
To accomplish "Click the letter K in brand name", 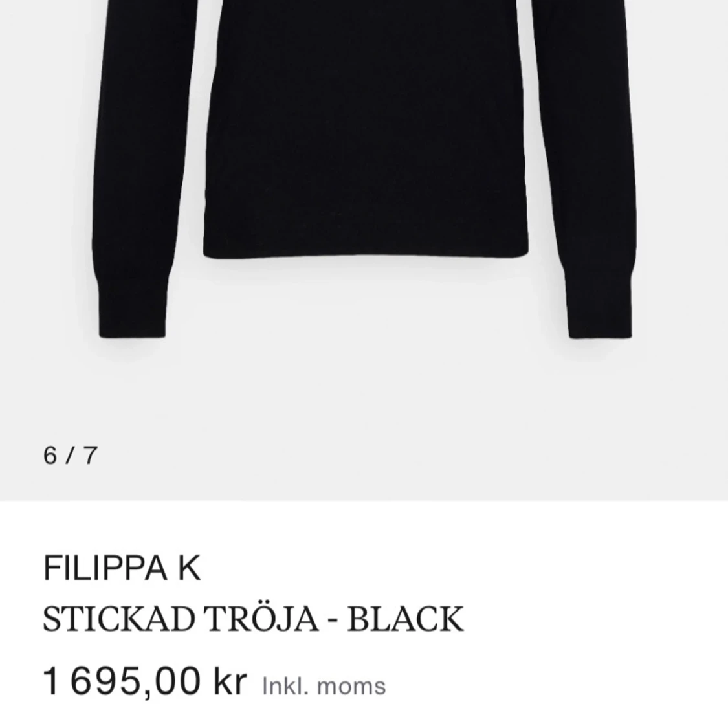I will [189, 568].
